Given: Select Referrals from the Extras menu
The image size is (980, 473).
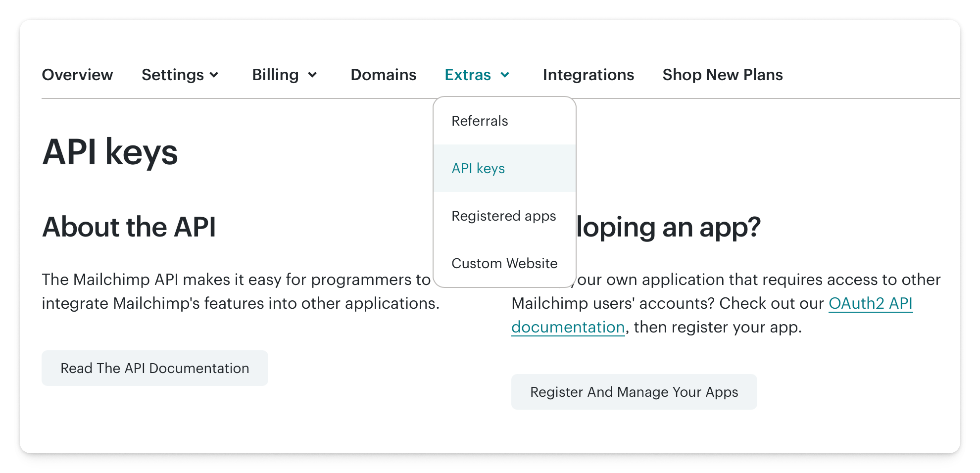Looking at the screenshot, I should pos(479,120).
